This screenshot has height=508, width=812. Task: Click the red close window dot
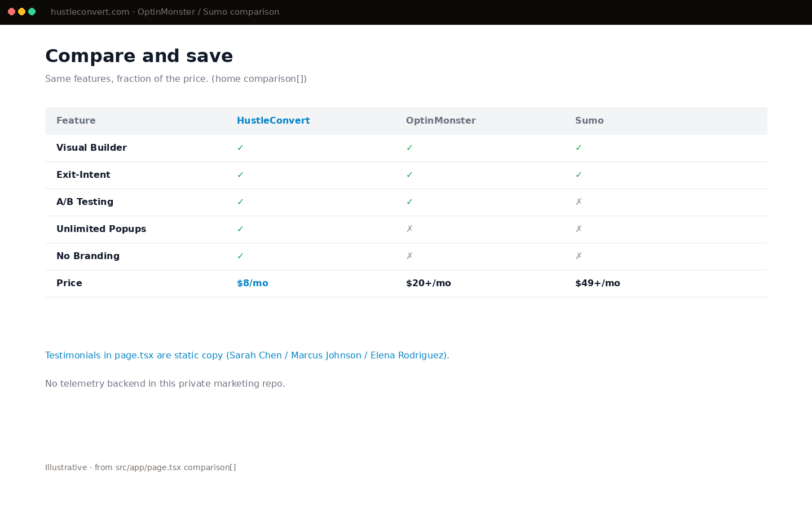(x=11, y=12)
